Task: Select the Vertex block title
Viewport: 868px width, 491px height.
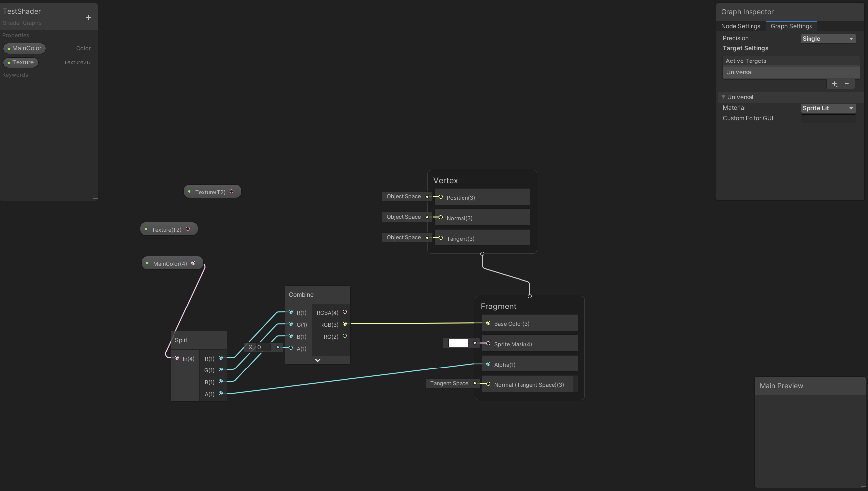Action: (x=445, y=181)
